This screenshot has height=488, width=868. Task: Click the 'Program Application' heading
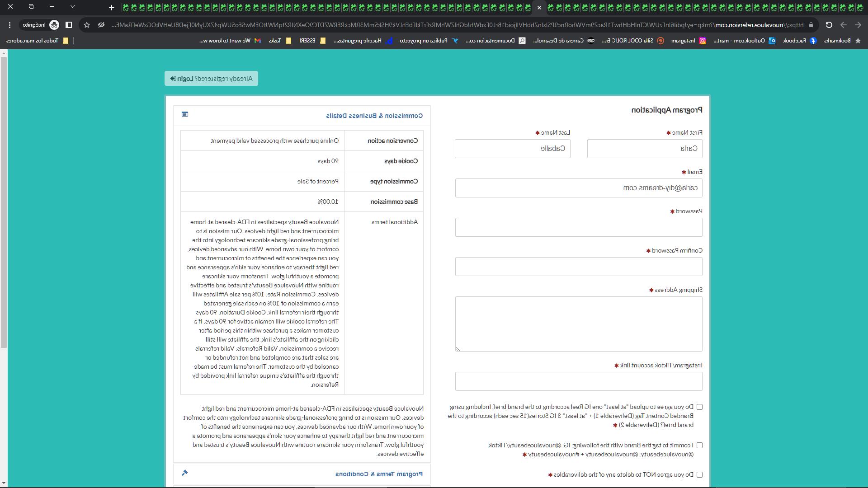667,110
